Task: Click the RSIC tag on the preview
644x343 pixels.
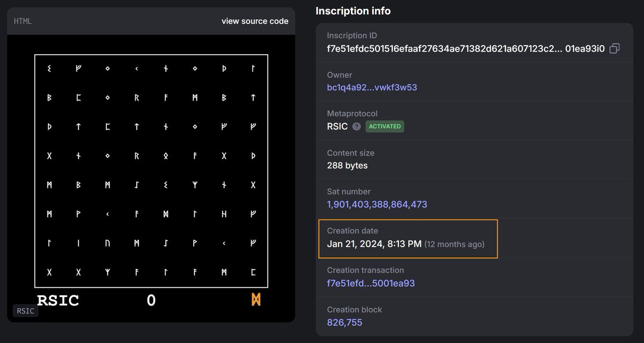Action: pos(26,311)
